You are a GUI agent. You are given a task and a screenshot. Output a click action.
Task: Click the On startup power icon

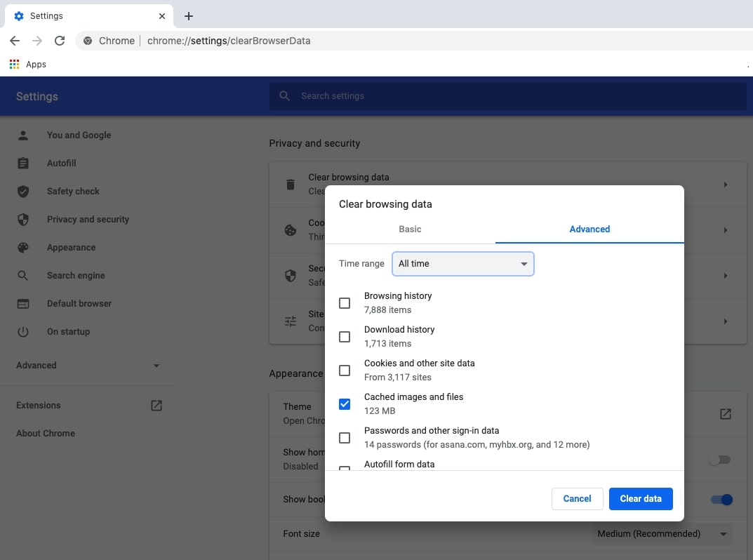pos(23,332)
